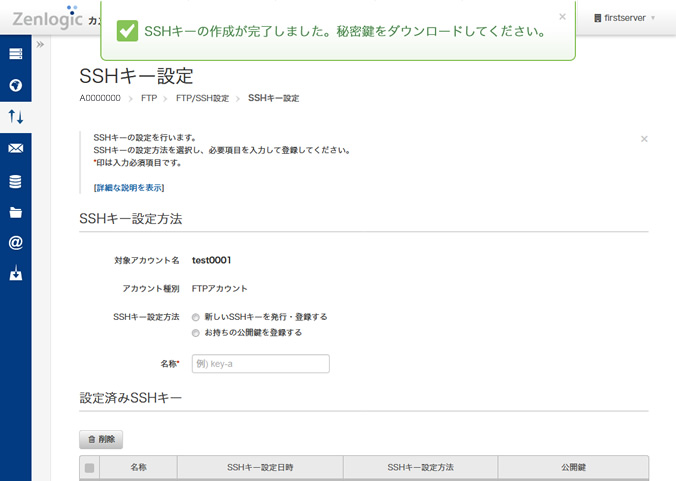This screenshot has width=676, height=481.
Task: Toggle the select-all checkbox in table header
Action: (x=89, y=468)
